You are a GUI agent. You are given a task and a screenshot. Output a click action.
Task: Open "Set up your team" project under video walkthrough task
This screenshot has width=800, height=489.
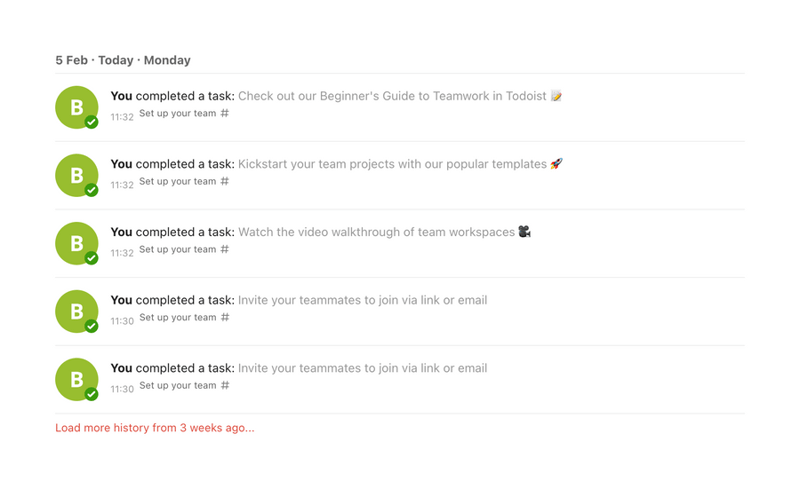click(178, 249)
